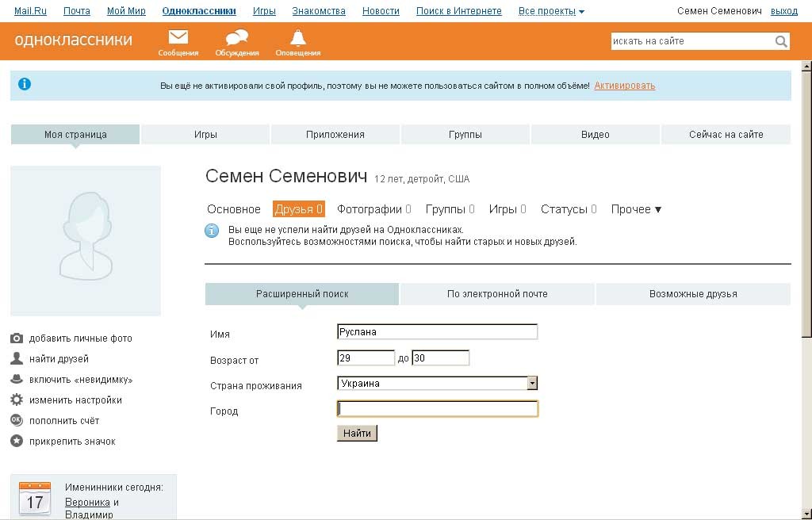Focus the minimum age field showing 29
This screenshot has width=812, height=520.
point(366,357)
